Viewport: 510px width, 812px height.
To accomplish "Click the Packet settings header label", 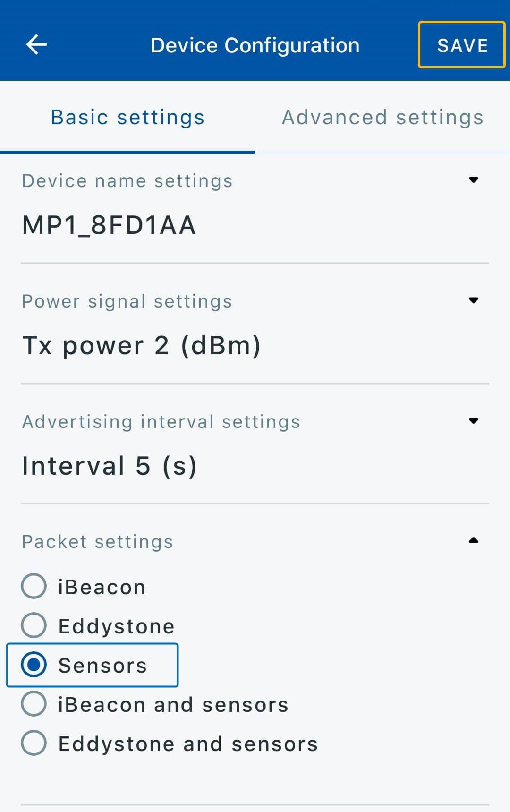I will 98,542.
